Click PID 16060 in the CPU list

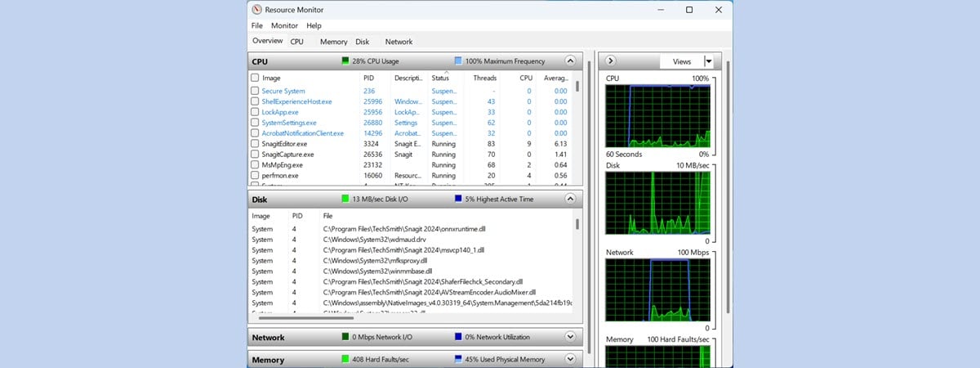(x=372, y=176)
